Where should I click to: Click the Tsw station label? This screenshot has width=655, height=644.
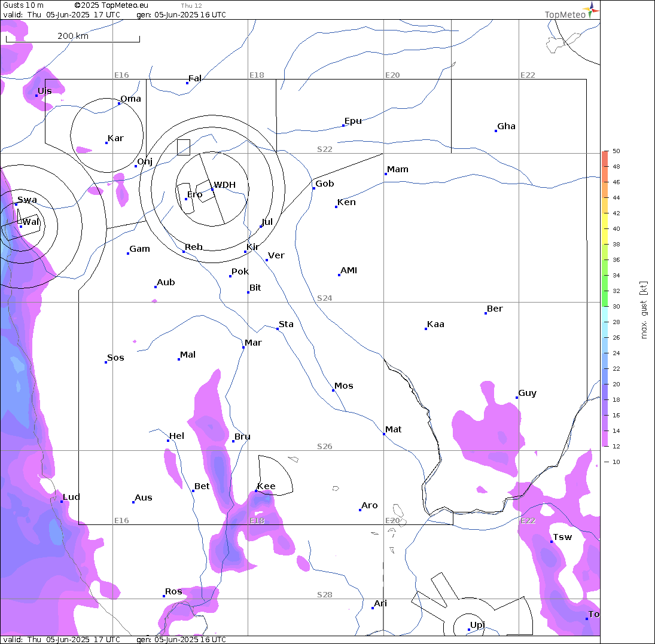pos(563,537)
